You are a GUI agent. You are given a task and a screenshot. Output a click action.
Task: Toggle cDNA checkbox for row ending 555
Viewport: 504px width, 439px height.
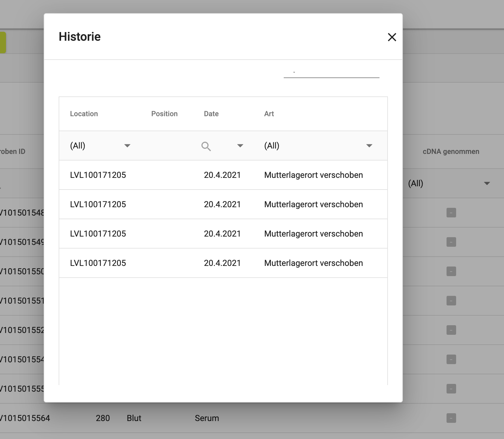[451, 389]
